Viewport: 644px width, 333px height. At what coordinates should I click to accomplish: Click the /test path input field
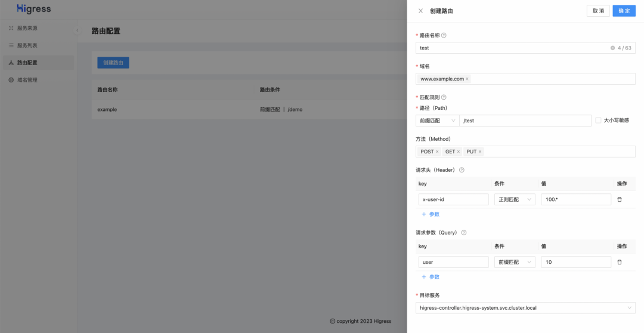pyautogui.click(x=525, y=121)
